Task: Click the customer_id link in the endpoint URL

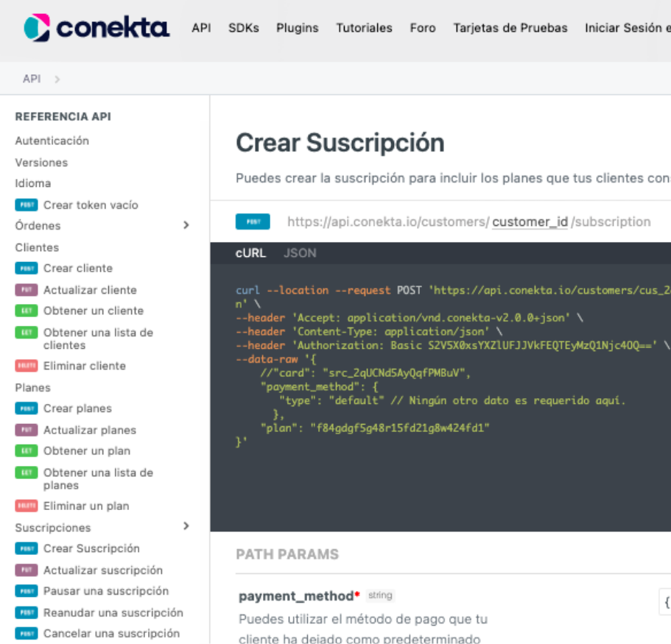Action: pos(529,221)
